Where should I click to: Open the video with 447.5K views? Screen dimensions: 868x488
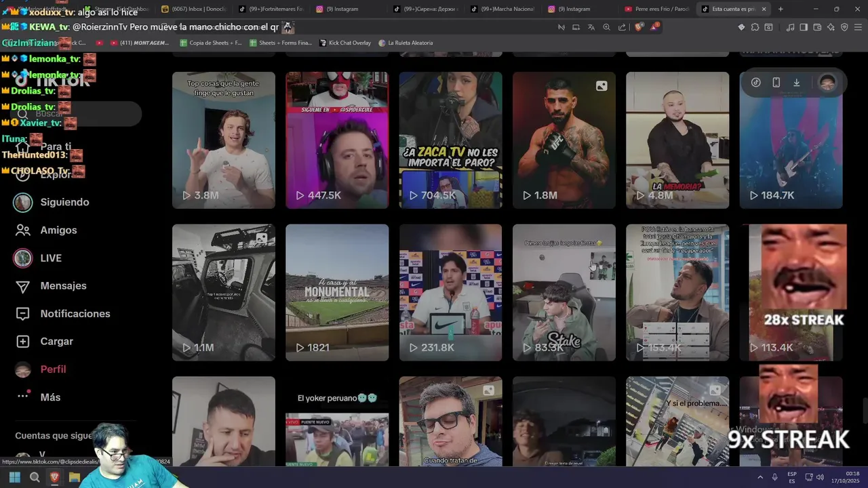[337, 140]
